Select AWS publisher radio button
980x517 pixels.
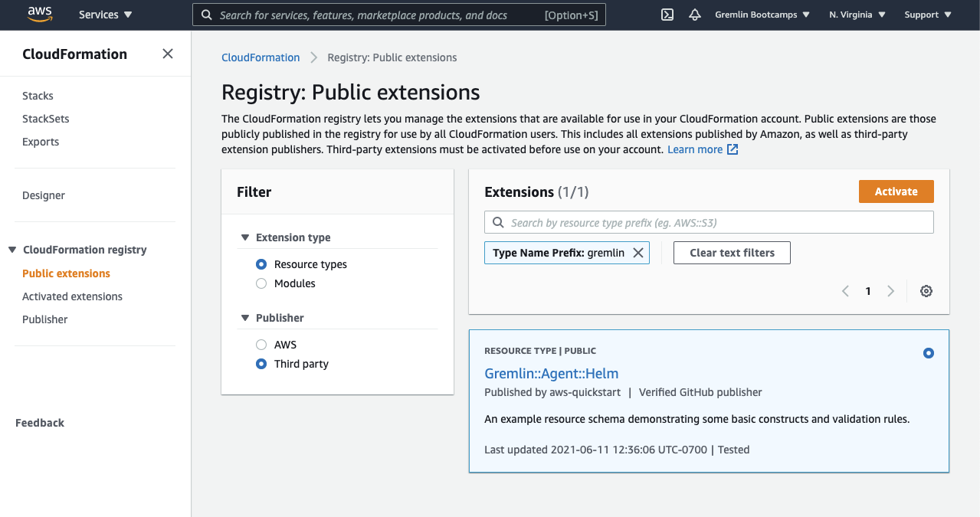coord(261,345)
